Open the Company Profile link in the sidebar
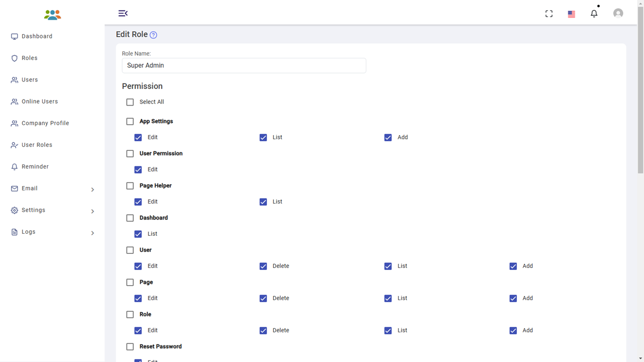The width and height of the screenshot is (644, 362). pos(45,123)
